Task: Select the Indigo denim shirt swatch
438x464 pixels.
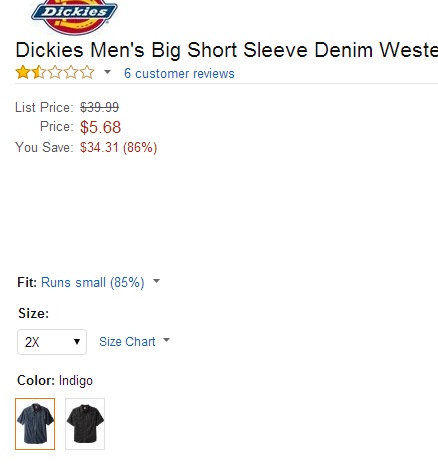Action: click(35, 424)
